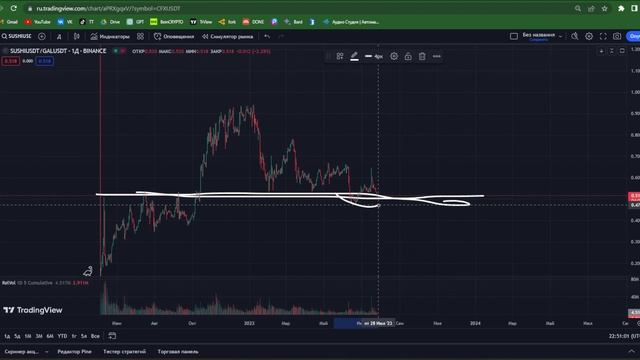Screen dimensions: 640x360
Task: Open the chart layout selector icon
Action: (514, 36)
